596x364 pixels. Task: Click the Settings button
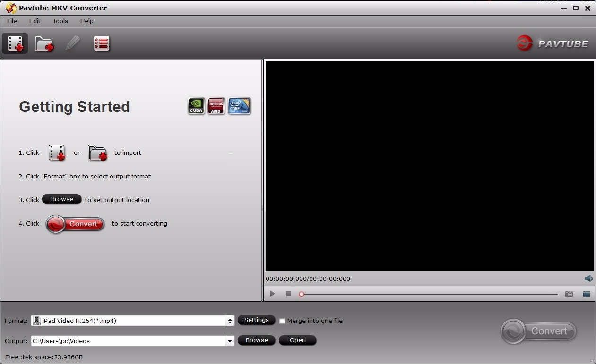[x=257, y=320]
